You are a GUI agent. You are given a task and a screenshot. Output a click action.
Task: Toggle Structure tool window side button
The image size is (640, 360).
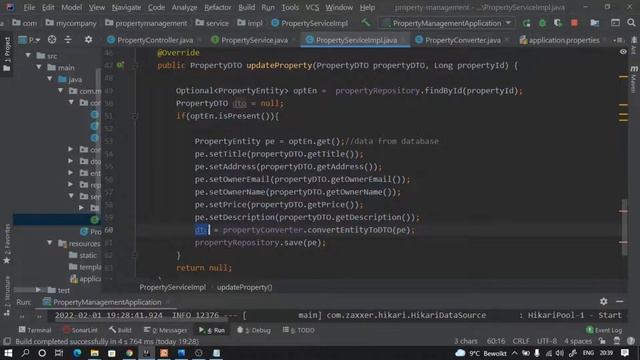click(x=7, y=295)
